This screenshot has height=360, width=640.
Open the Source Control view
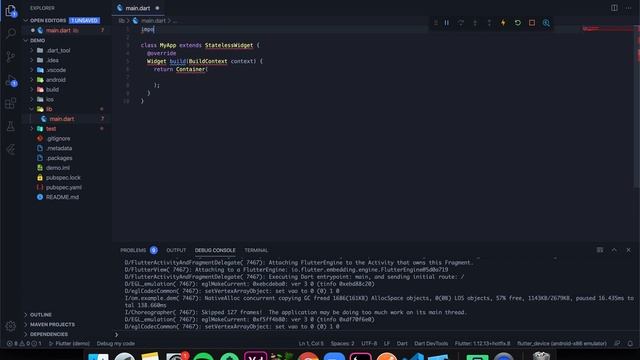point(11,57)
